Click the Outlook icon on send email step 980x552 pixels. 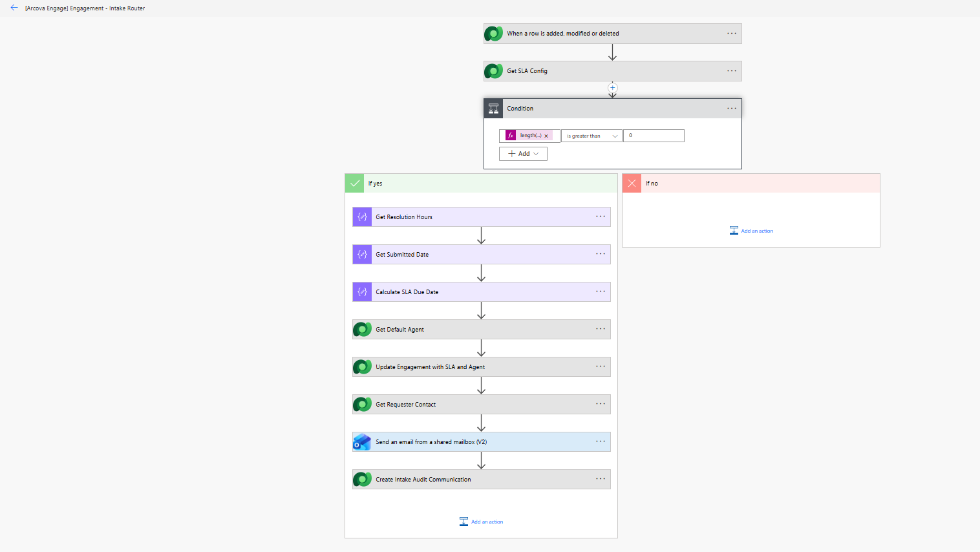point(362,442)
